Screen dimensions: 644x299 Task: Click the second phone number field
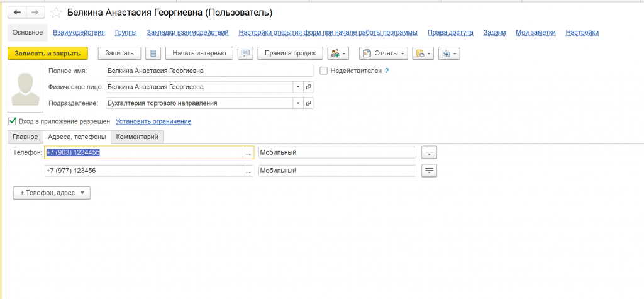click(143, 171)
